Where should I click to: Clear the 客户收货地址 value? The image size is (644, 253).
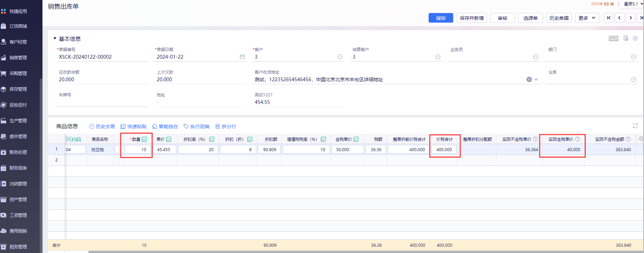[x=529, y=80]
